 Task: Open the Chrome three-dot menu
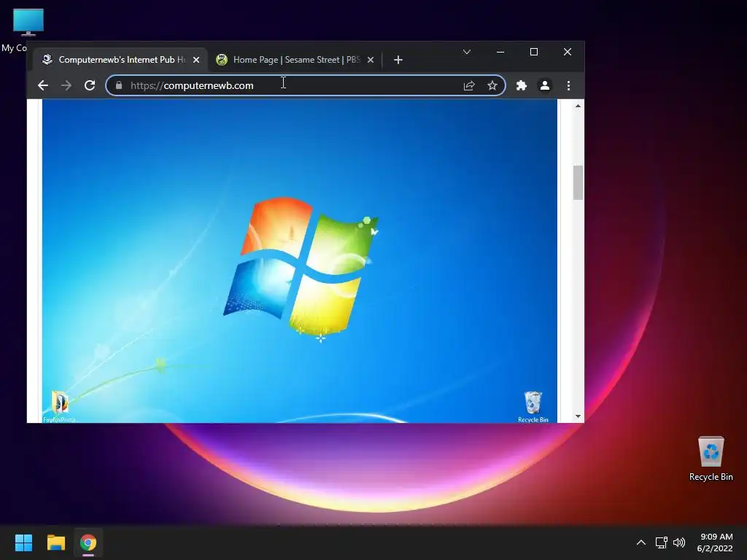coord(568,86)
